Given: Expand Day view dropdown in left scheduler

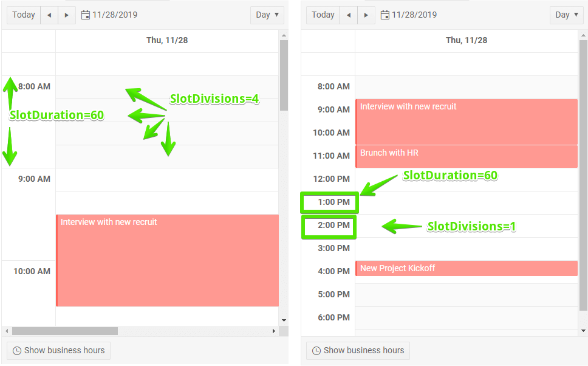Looking at the screenshot, I should (x=267, y=15).
